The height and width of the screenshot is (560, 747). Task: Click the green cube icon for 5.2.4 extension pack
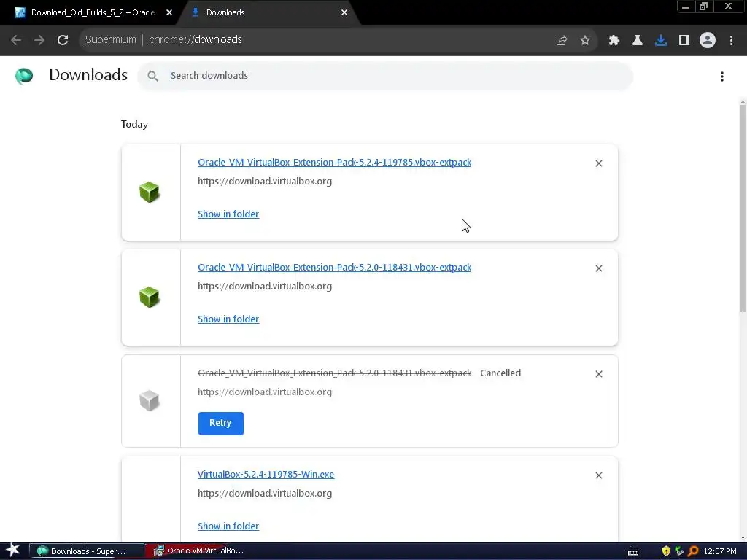149,192
